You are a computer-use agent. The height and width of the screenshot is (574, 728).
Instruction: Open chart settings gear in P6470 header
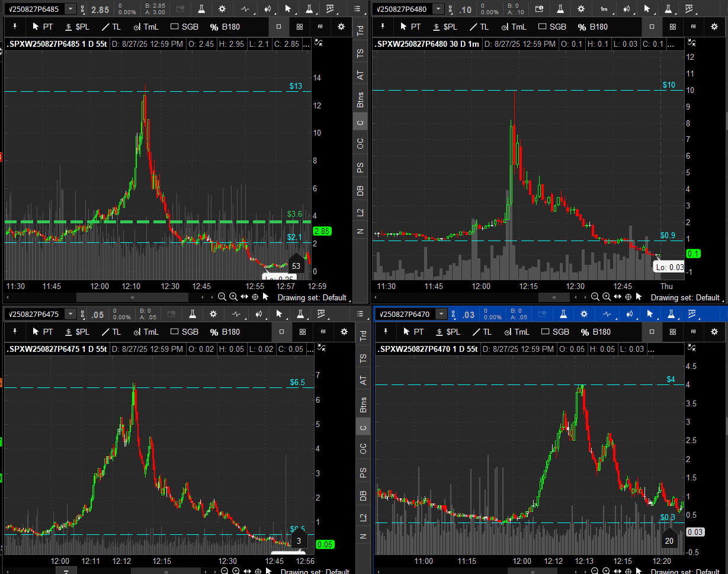pyautogui.click(x=584, y=314)
